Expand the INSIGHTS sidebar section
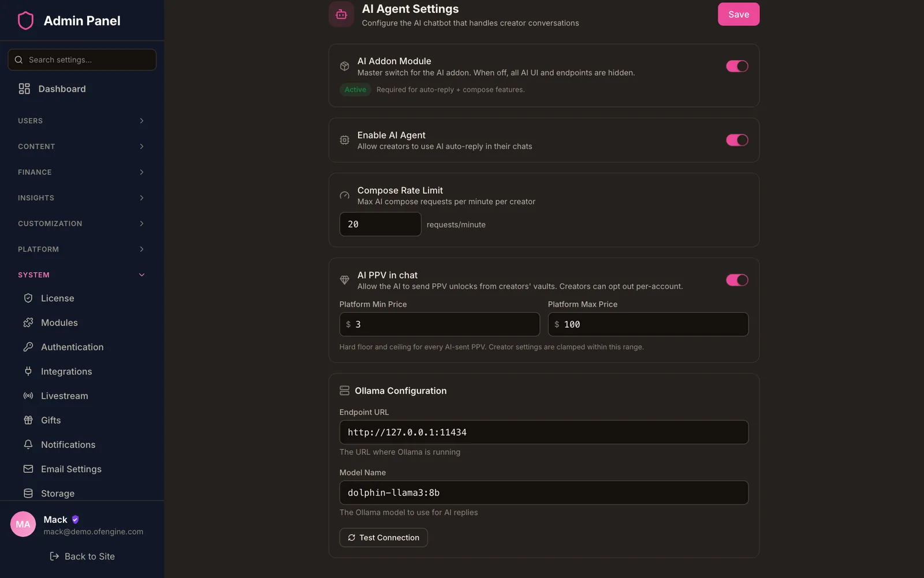 [x=82, y=198]
